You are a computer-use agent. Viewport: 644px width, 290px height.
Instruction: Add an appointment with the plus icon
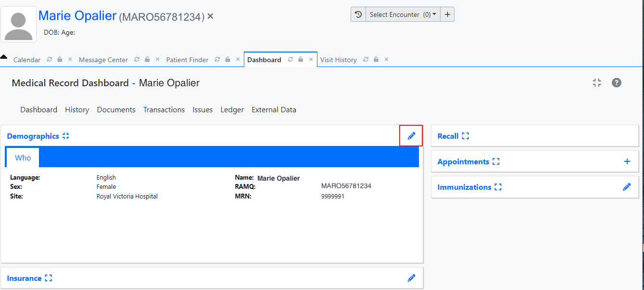(627, 161)
